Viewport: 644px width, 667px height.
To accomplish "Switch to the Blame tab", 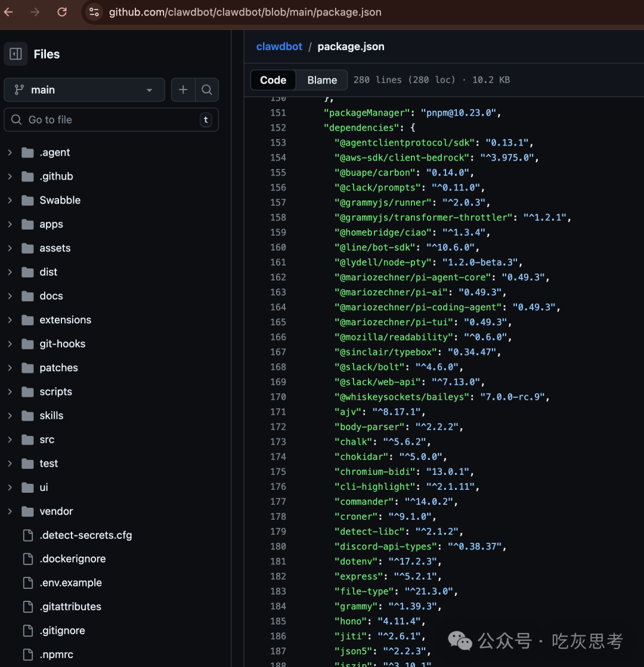I will coord(321,80).
